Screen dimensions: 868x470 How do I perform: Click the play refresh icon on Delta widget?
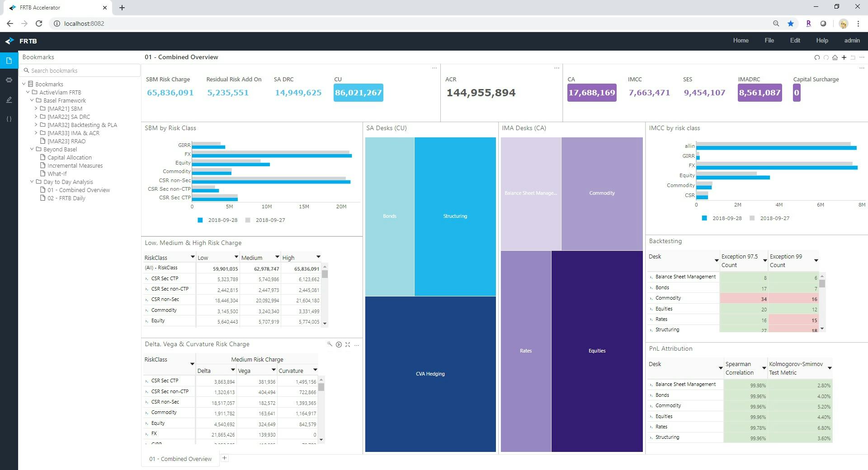[x=339, y=344]
